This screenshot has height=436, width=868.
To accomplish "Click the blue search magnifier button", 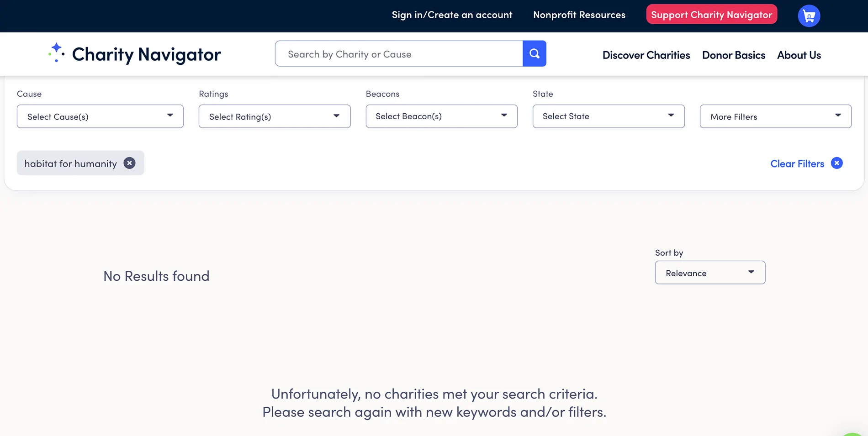I will (x=535, y=54).
